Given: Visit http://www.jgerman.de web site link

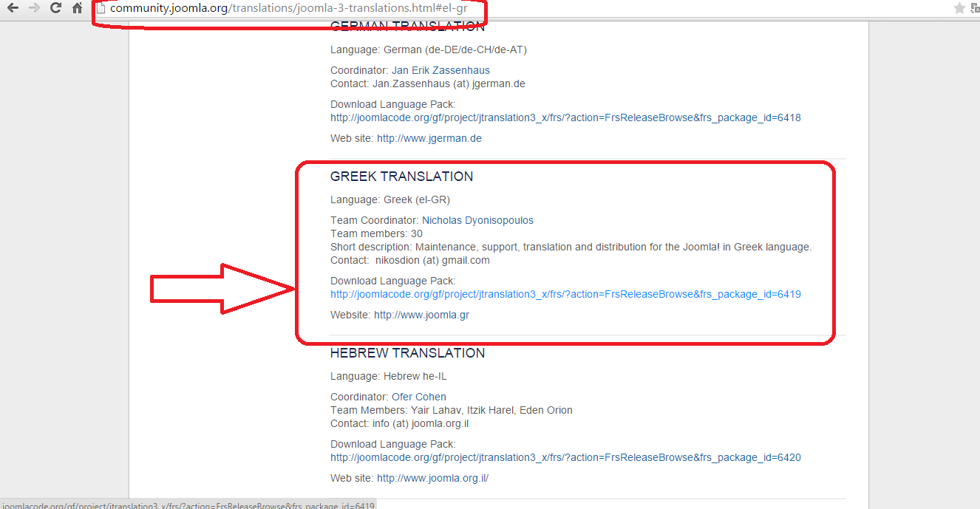Looking at the screenshot, I should click(429, 139).
